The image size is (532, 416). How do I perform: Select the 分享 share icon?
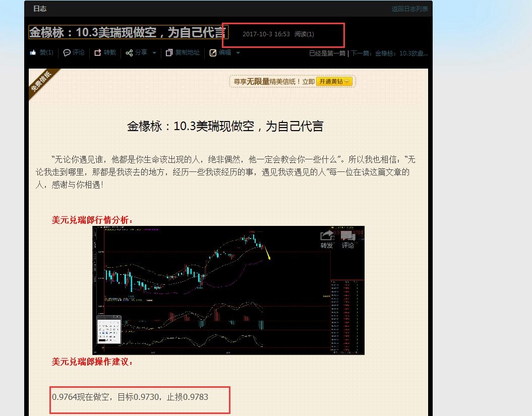(129, 52)
